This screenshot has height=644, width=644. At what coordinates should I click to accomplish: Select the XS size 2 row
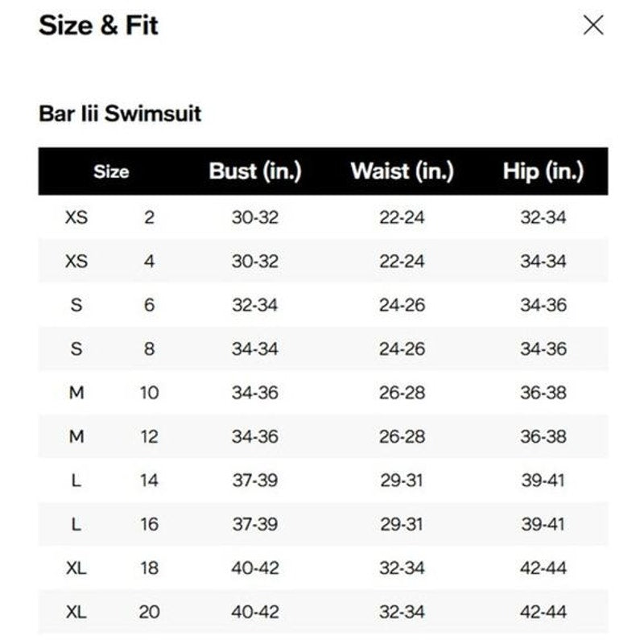point(322,216)
